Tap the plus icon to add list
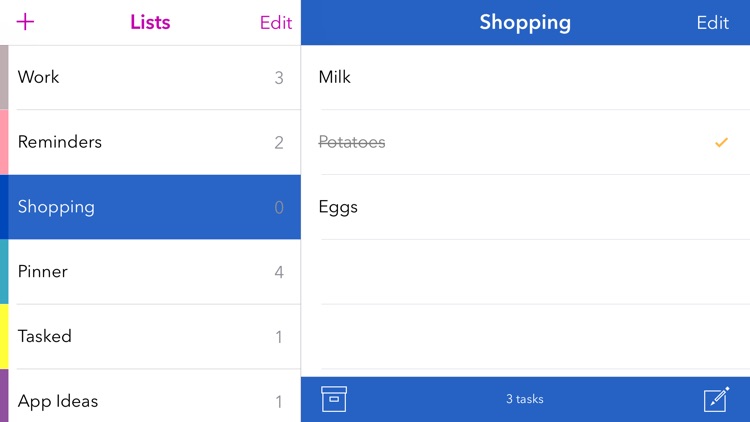The height and width of the screenshot is (422, 750). pyautogui.click(x=26, y=22)
